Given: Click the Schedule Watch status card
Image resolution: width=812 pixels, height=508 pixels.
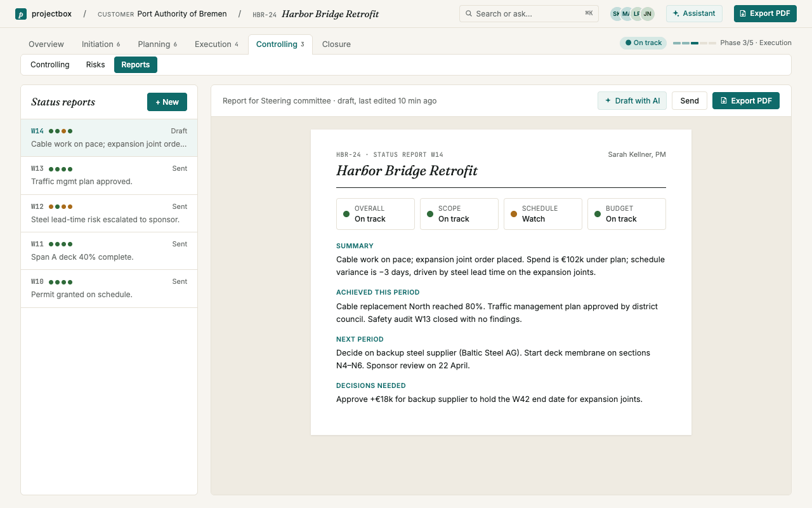Looking at the screenshot, I should (543, 214).
